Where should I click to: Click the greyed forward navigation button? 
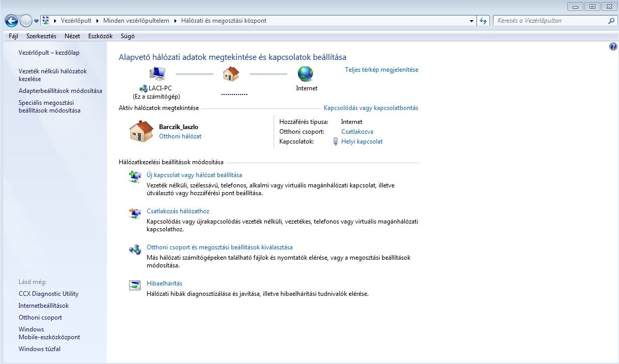click(x=26, y=21)
